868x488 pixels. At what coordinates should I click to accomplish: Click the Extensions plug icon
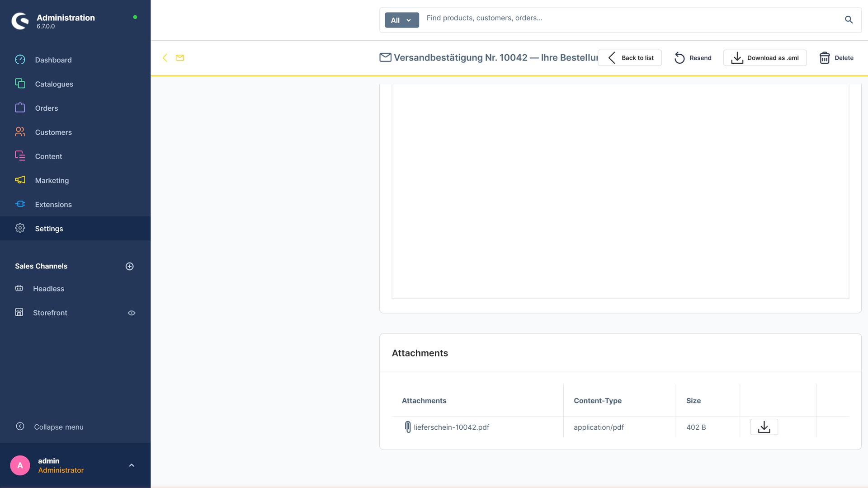tap(20, 204)
